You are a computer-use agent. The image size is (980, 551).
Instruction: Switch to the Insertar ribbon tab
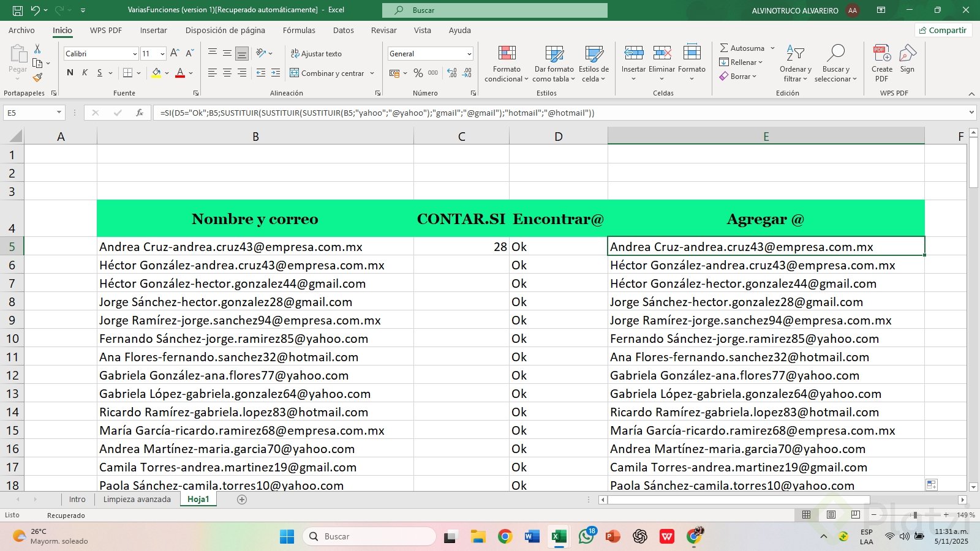click(x=153, y=30)
